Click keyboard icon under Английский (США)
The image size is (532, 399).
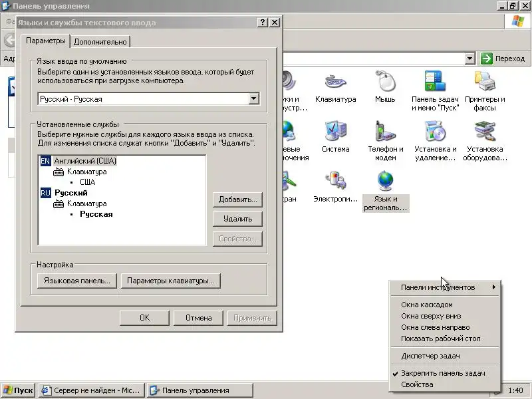click(x=59, y=172)
